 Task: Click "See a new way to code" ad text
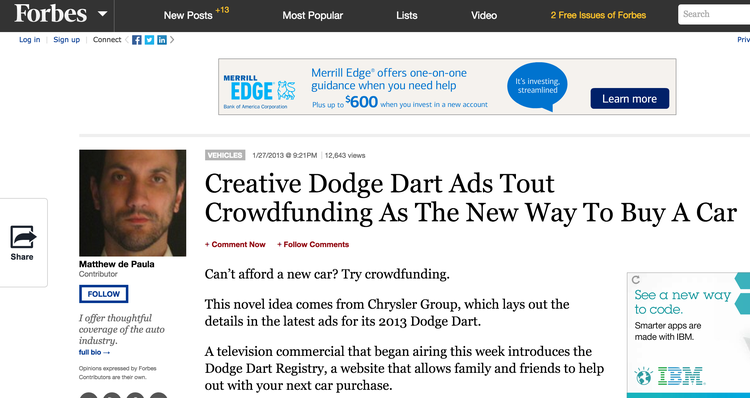(682, 302)
